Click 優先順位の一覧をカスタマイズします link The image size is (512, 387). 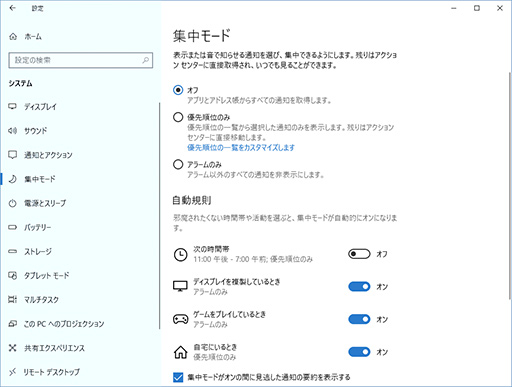[x=241, y=147]
